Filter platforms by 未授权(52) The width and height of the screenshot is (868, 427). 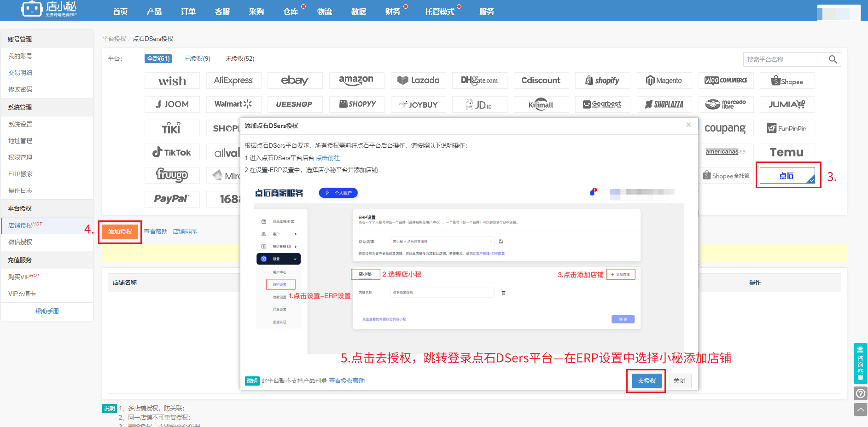(240, 58)
